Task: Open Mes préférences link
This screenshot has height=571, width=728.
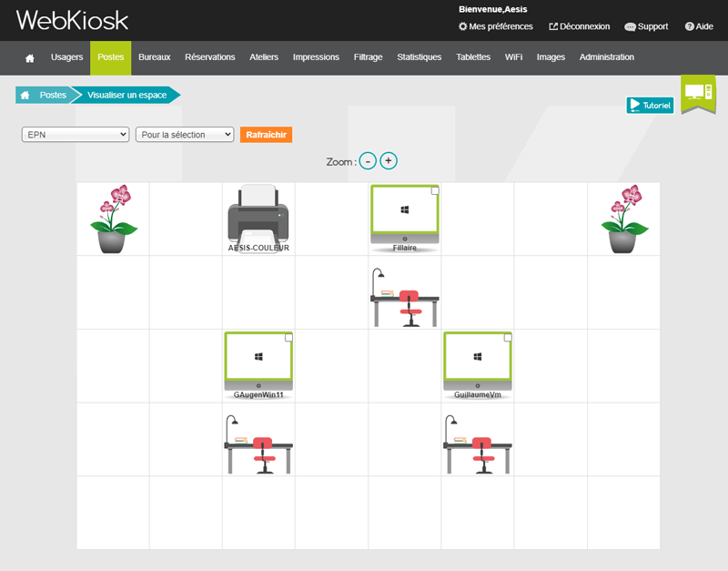Action: 495,26
